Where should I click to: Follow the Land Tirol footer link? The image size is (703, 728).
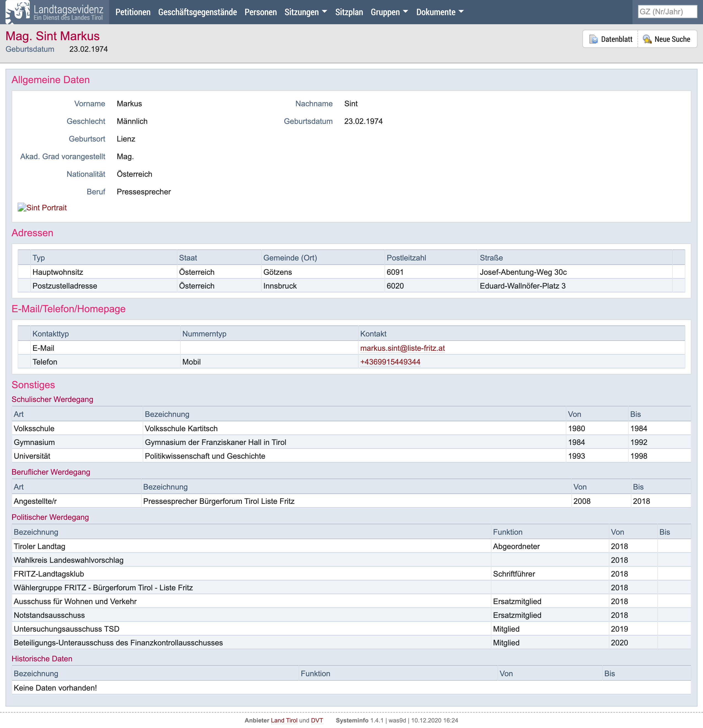tap(284, 720)
